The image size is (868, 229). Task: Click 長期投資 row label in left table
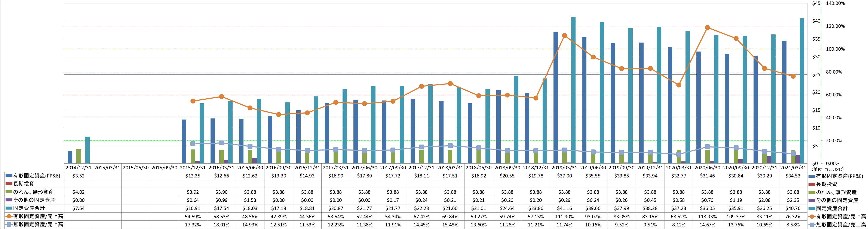[x=24, y=183]
